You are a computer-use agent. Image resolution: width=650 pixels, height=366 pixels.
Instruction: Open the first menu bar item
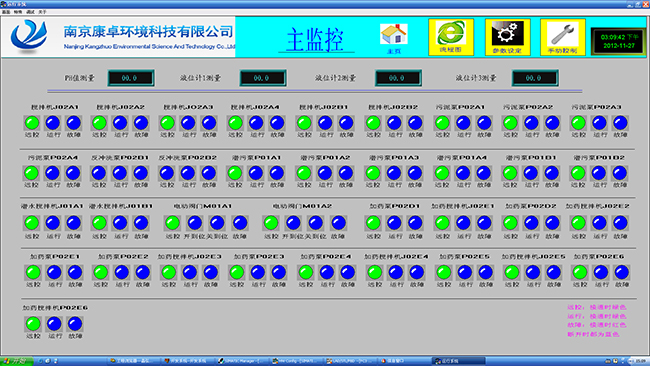pyautogui.click(x=6, y=12)
